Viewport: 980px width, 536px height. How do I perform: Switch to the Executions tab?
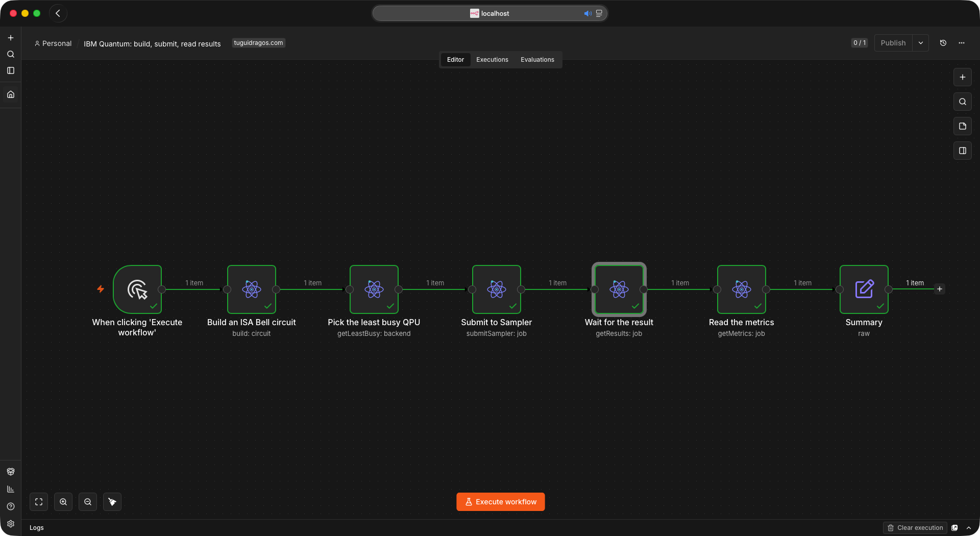pyautogui.click(x=492, y=60)
